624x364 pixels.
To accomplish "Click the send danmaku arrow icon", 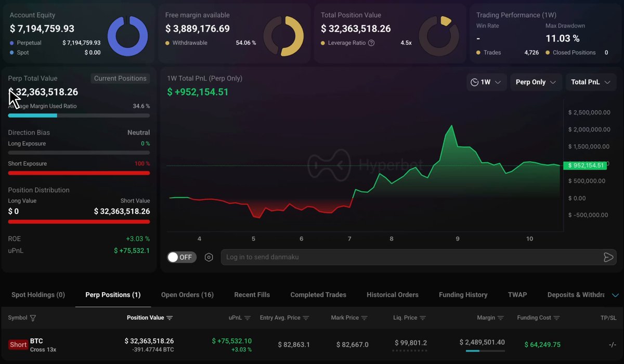I will coord(608,257).
